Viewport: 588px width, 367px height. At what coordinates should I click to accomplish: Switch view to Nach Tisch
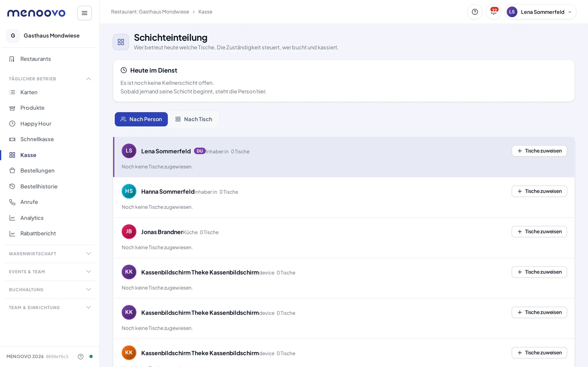click(x=194, y=119)
